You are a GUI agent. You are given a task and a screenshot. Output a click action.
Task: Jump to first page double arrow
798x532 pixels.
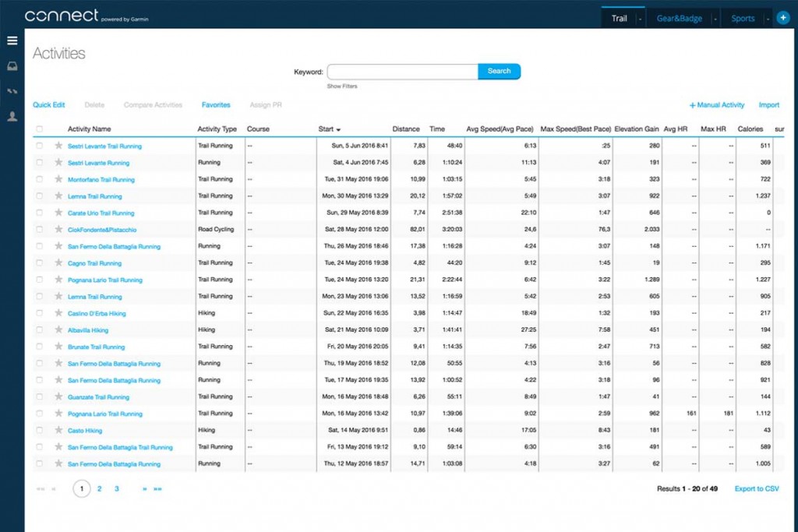click(x=41, y=488)
